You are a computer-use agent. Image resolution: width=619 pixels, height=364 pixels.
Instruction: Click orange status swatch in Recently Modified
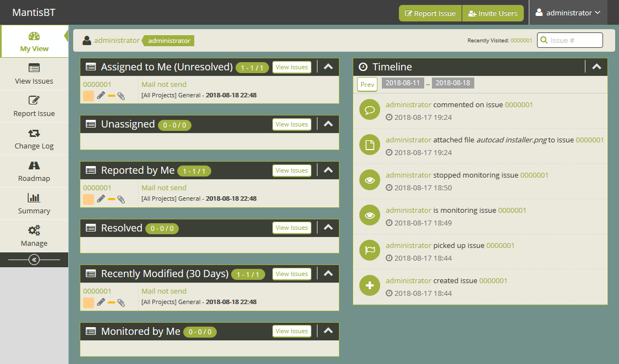89,302
